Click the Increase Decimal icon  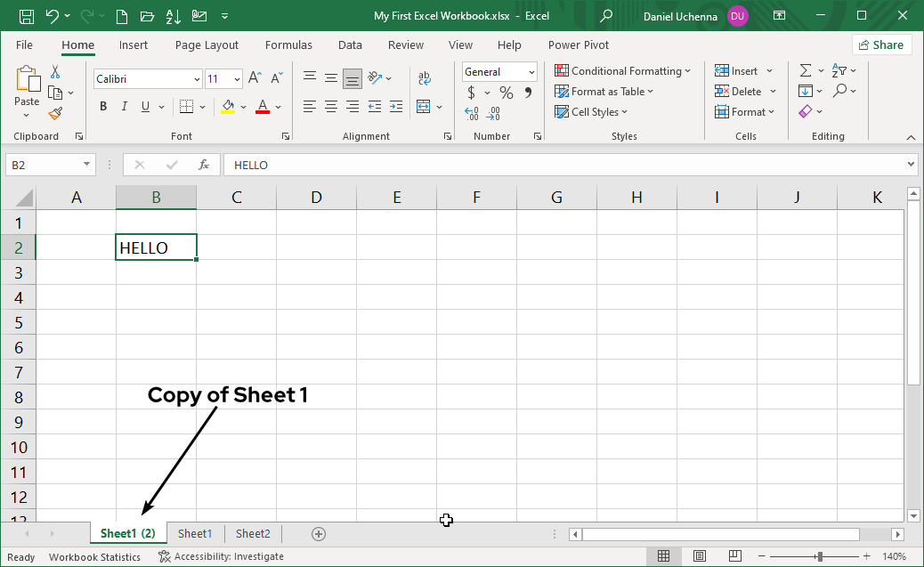(470, 114)
